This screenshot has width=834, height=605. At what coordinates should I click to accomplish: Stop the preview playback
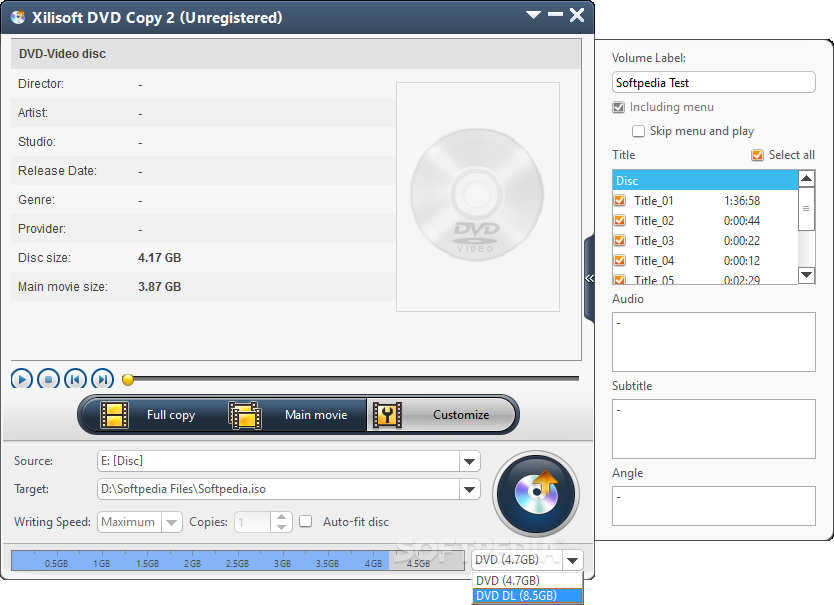pyautogui.click(x=48, y=379)
